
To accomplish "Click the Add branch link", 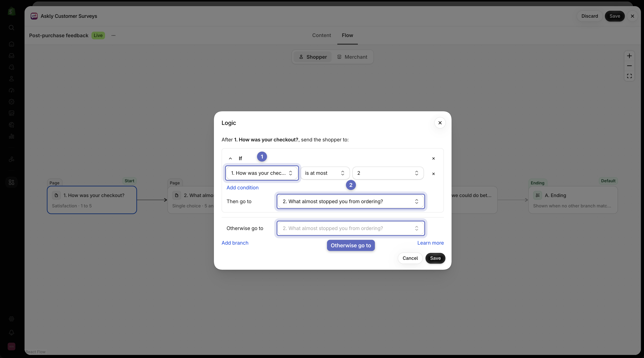I will pyautogui.click(x=235, y=243).
